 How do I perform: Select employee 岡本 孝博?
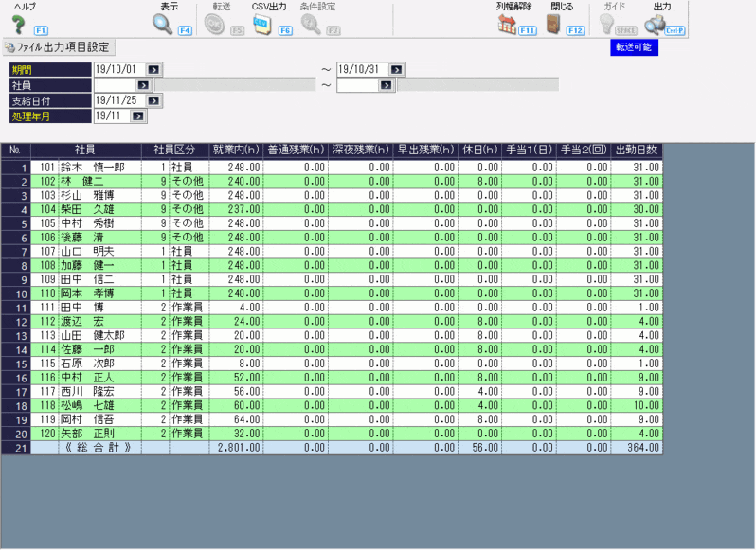pyautogui.click(x=87, y=293)
